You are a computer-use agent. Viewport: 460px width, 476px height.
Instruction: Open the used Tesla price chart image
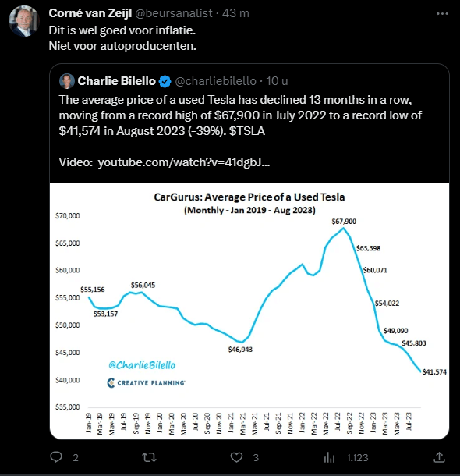(249, 311)
